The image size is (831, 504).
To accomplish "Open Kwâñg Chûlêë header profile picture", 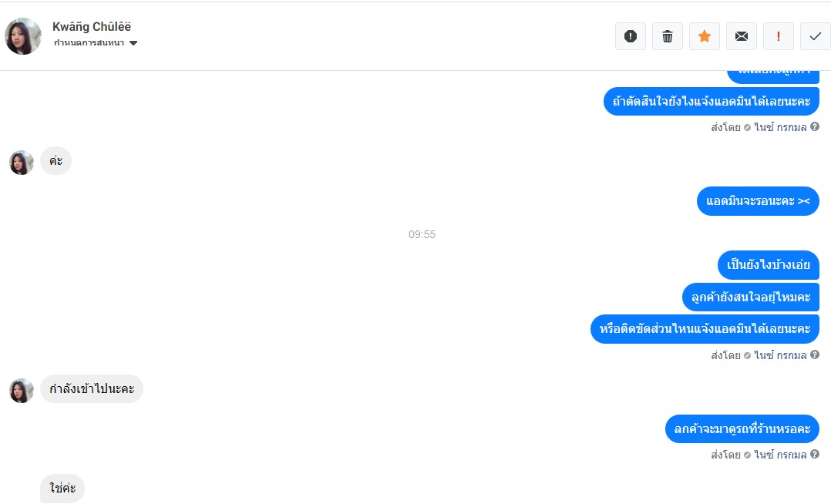I will pyautogui.click(x=23, y=36).
